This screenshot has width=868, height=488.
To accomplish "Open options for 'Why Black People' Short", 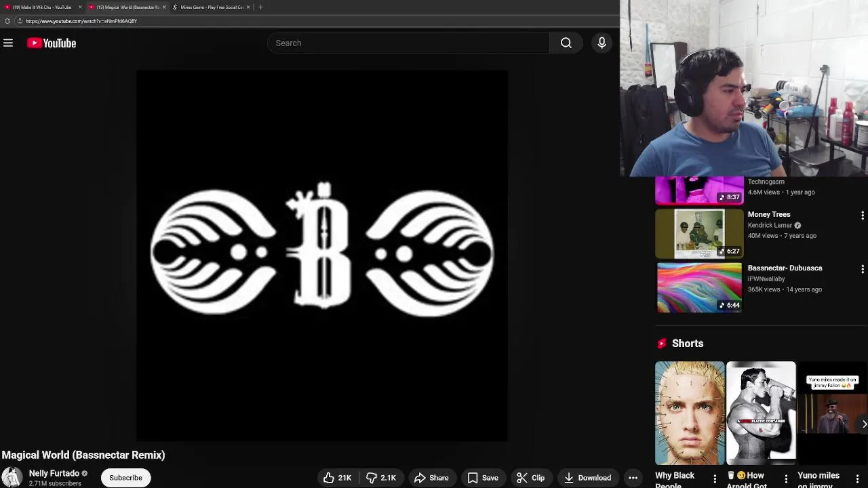I will pos(715,479).
